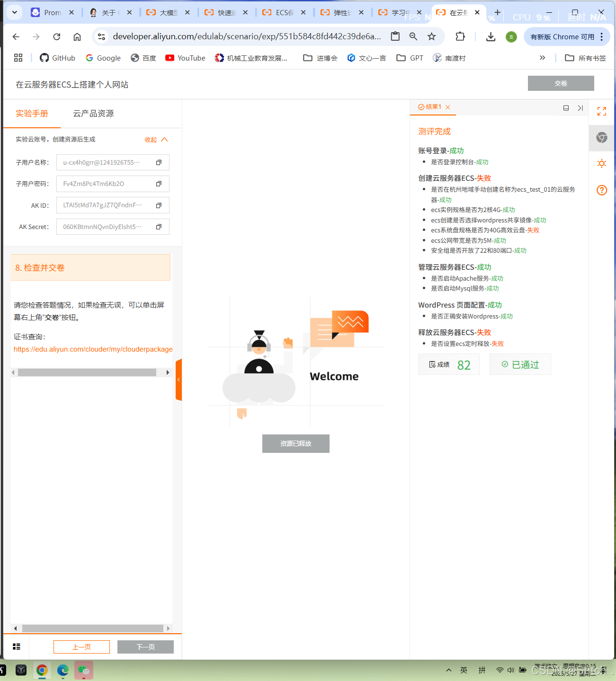
Task: Expand the bookmarks overflow chevron
Action: (542, 58)
